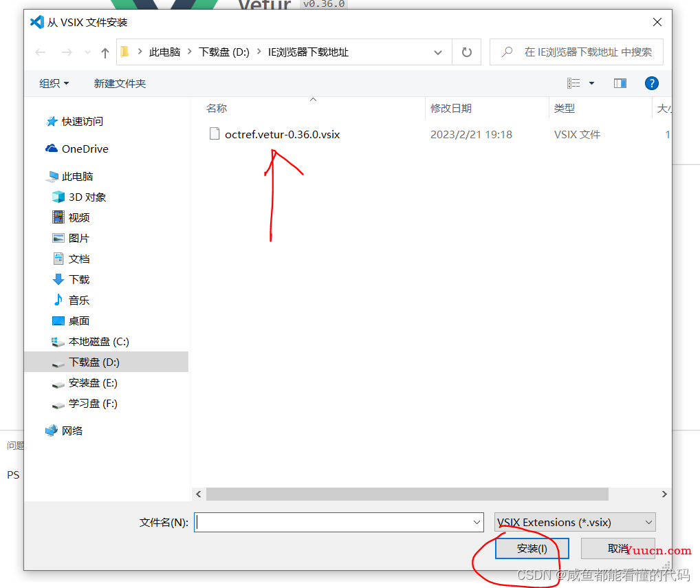
Task: Sort by 类型 column header
Action: click(565, 109)
